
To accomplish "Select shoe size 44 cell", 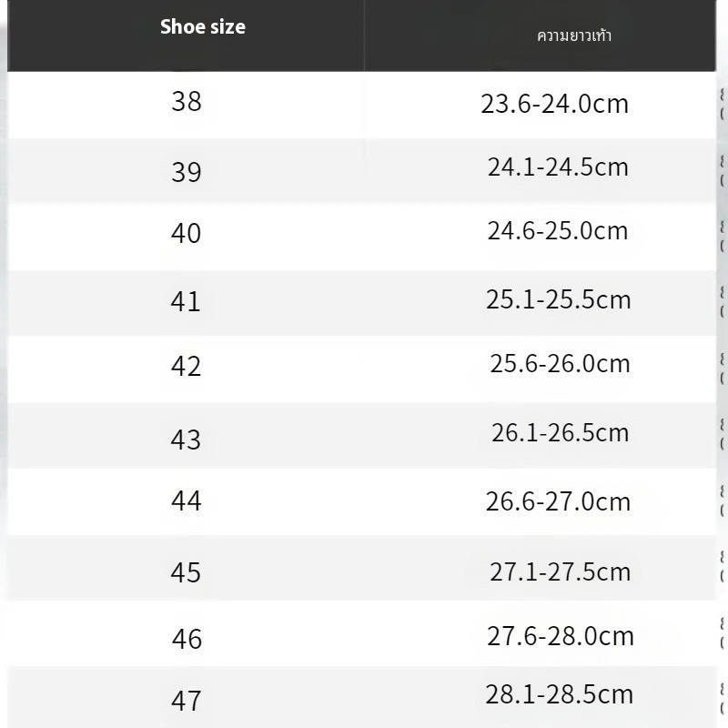I will tap(186, 500).
